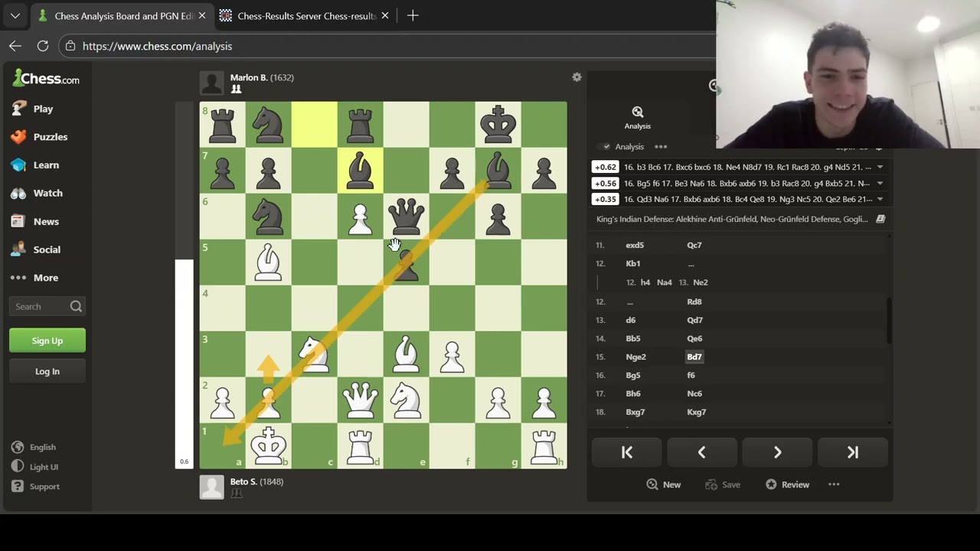This screenshot has height=551, width=980.
Task: Click the Save analysis button
Action: (723, 484)
